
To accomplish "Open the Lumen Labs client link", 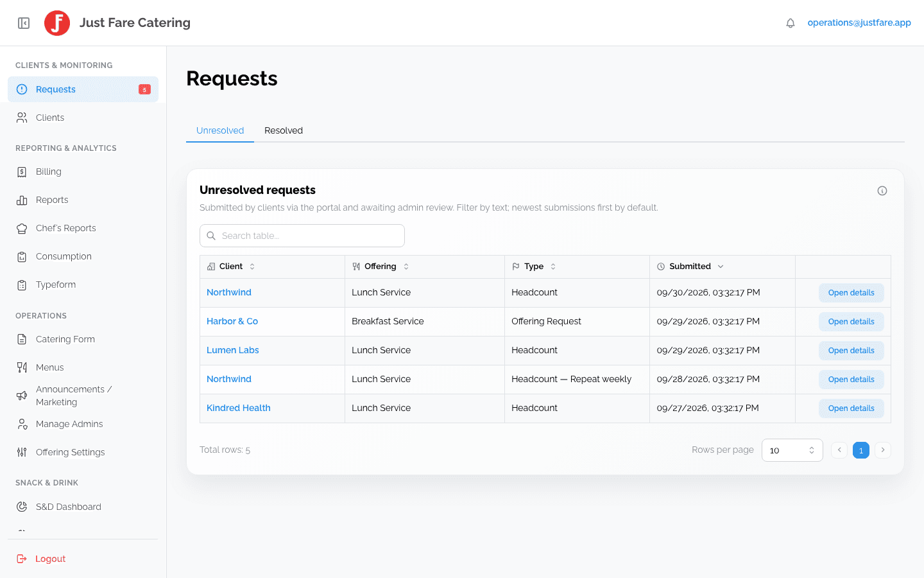I will pyautogui.click(x=233, y=350).
